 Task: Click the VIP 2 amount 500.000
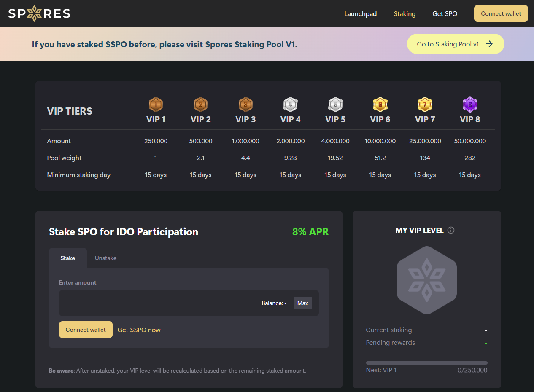point(200,141)
